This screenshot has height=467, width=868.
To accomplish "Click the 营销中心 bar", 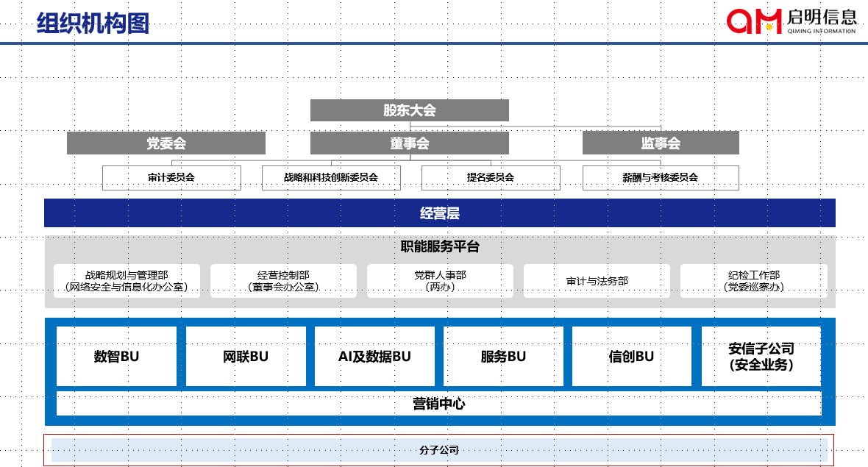I will pyautogui.click(x=439, y=404).
